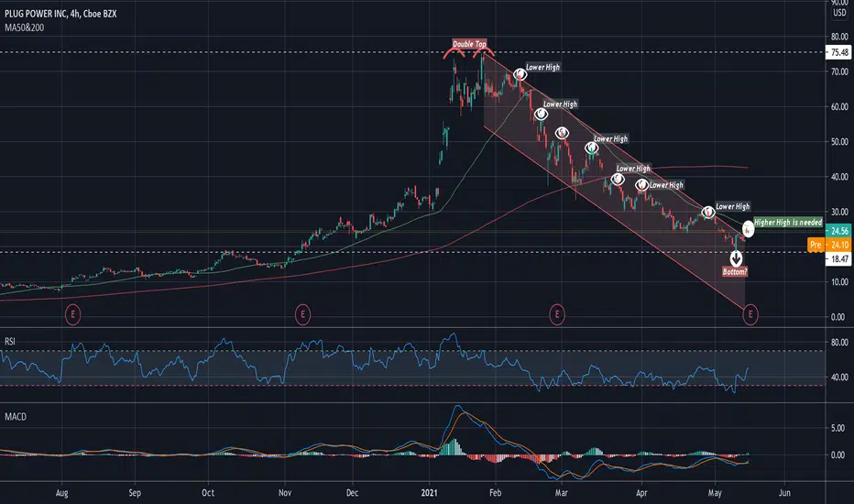Select the Double Top annotation label
Screen dimensions: 854x504
(x=469, y=44)
